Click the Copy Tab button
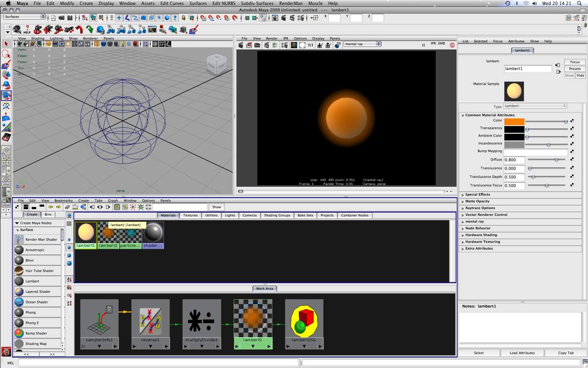Screen dimensions: 588x368 pos(565,353)
